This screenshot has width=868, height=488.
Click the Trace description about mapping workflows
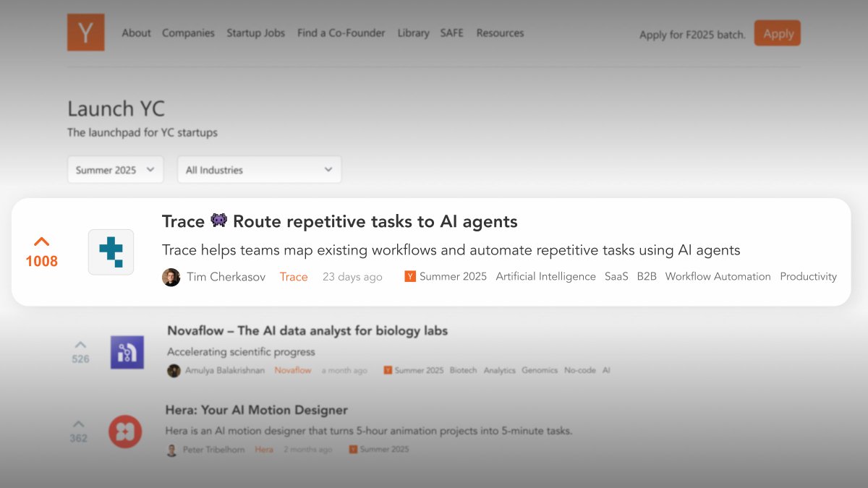coord(451,251)
